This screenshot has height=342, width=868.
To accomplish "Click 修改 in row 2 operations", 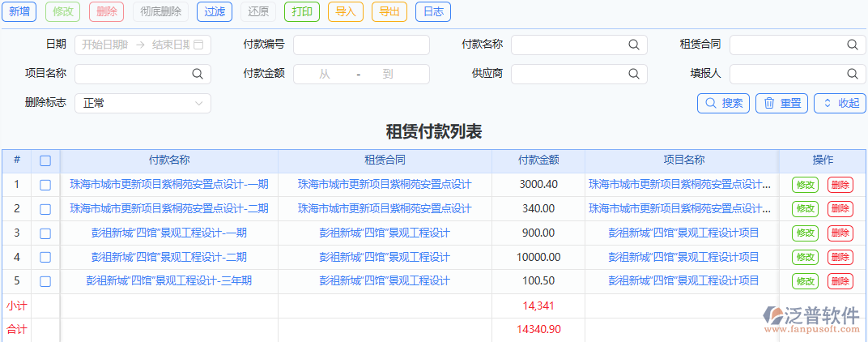I will click(x=805, y=209).
